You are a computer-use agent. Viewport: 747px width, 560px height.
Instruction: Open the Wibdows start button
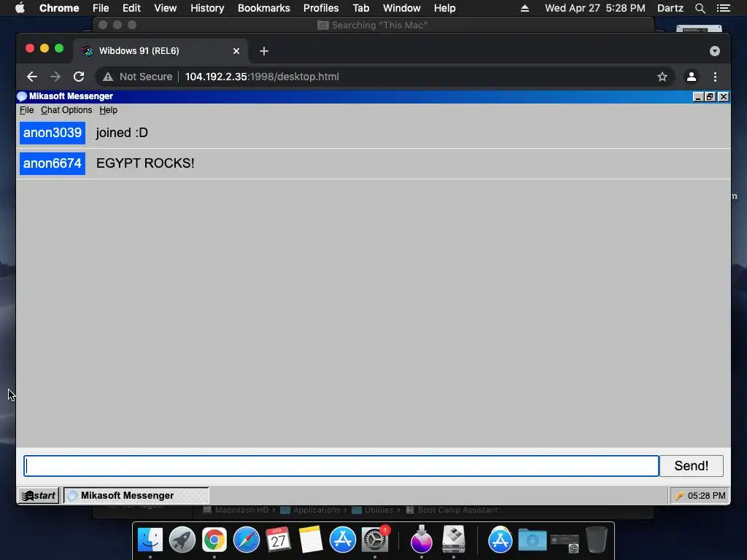[x=39, y=496]
